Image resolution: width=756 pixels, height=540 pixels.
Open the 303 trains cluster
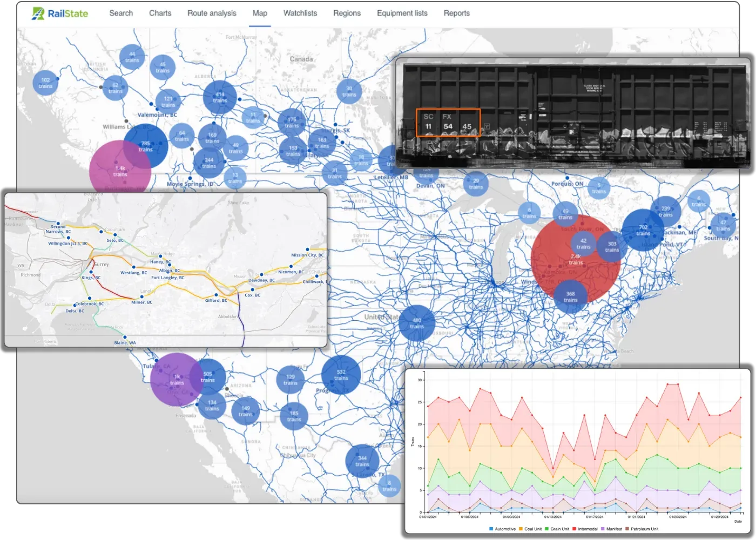point(612,247)
